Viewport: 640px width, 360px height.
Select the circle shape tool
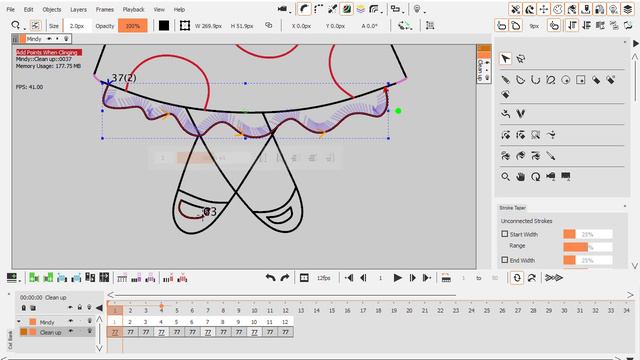coord(566,80)
